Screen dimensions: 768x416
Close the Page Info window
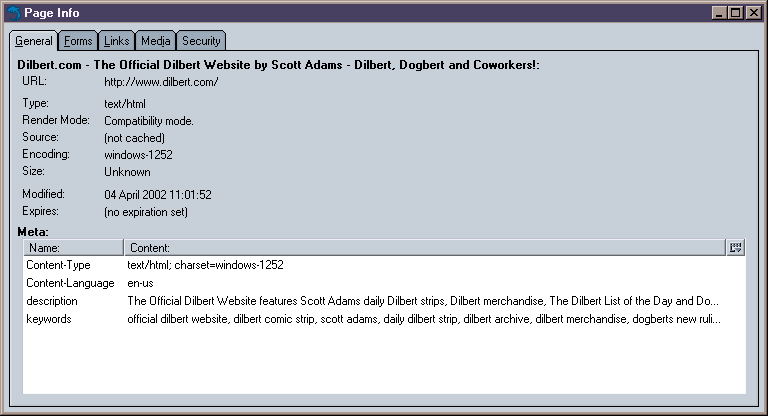753,13
